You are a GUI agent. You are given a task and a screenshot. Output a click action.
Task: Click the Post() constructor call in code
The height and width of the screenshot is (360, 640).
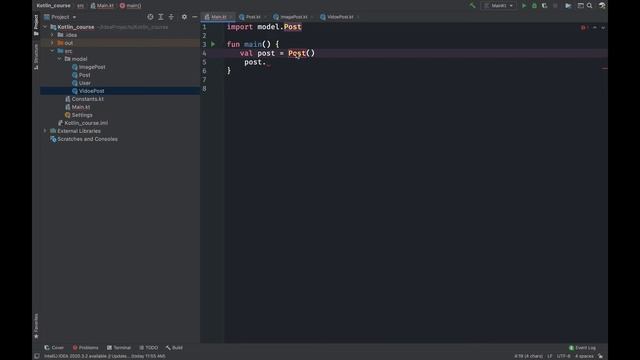(301, 53)
